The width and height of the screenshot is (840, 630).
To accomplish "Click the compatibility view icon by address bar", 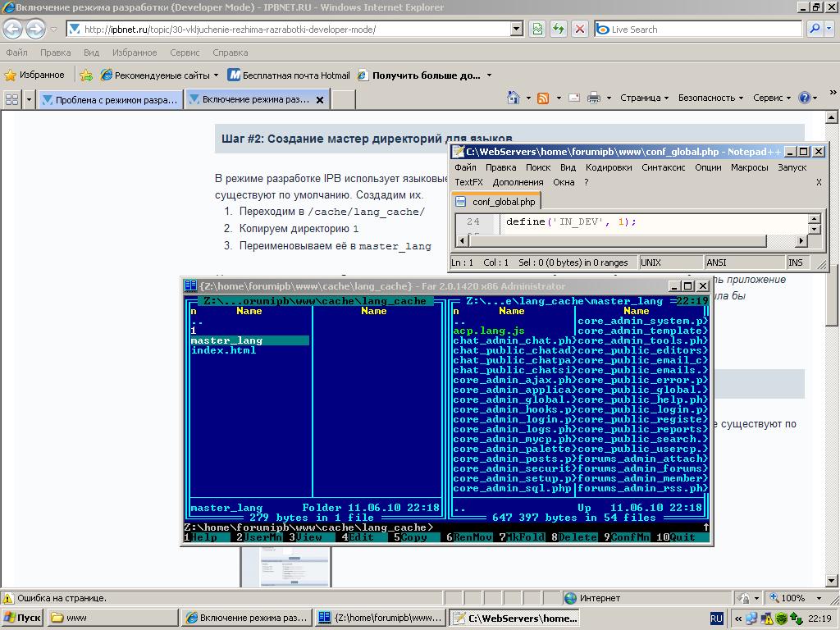I will 536,29.
